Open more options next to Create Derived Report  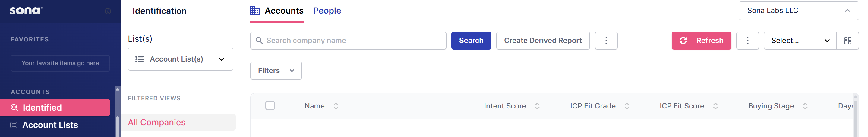tap(606, 41)
